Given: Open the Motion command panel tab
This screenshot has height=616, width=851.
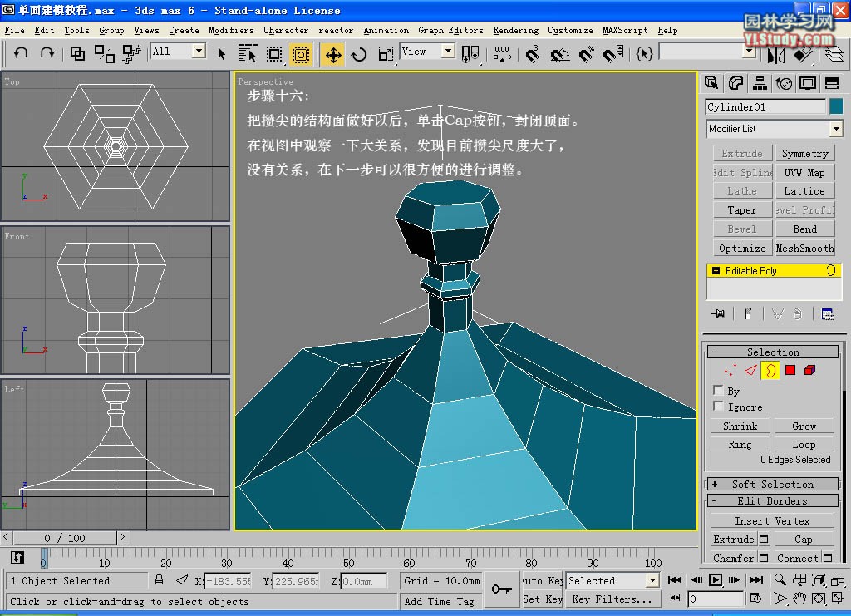Looking at the screenshot, I should (784, 83).
